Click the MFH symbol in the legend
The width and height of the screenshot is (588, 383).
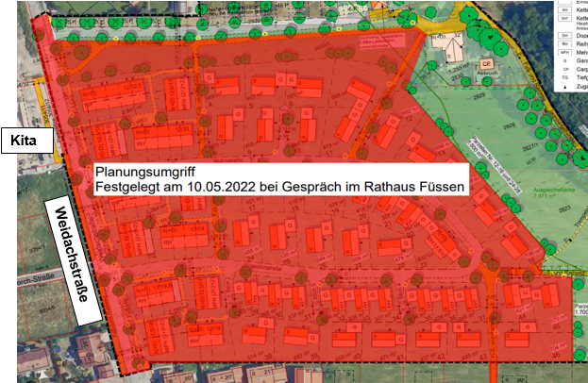tap(564, 53)
